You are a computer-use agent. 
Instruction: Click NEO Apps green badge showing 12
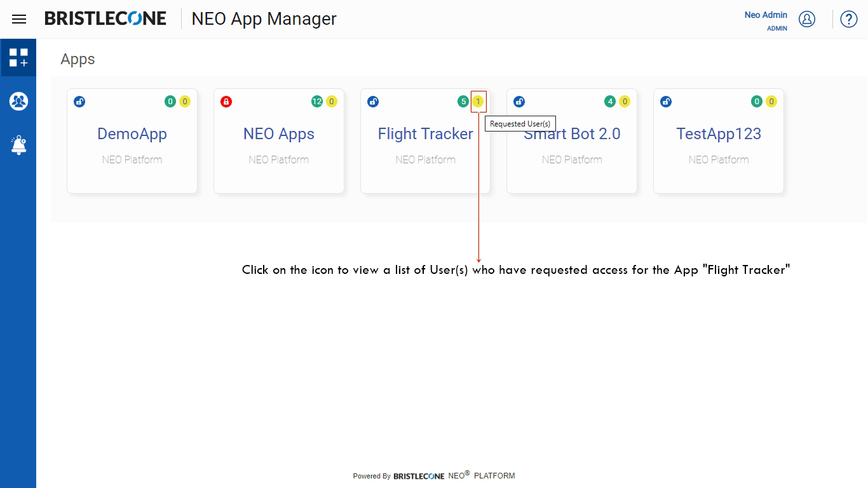point(317,102)
